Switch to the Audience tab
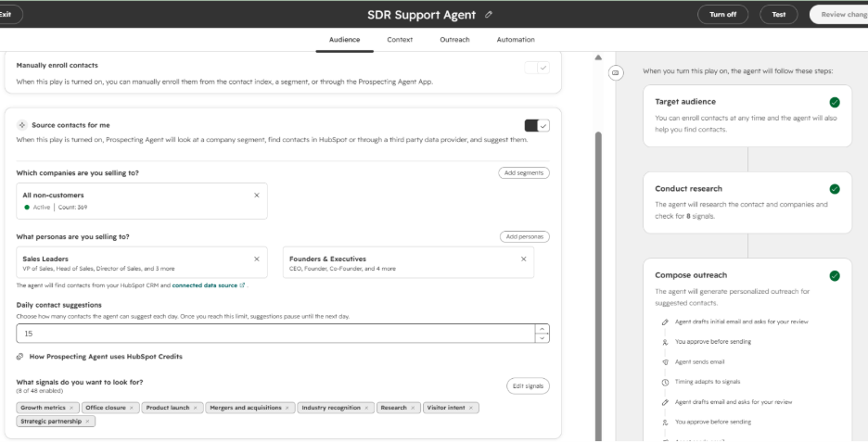 tap(344, 40)
